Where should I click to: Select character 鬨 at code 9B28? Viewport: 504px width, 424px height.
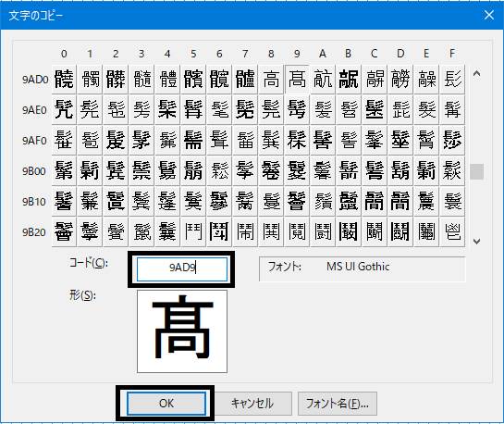click(x=271, y=232)
